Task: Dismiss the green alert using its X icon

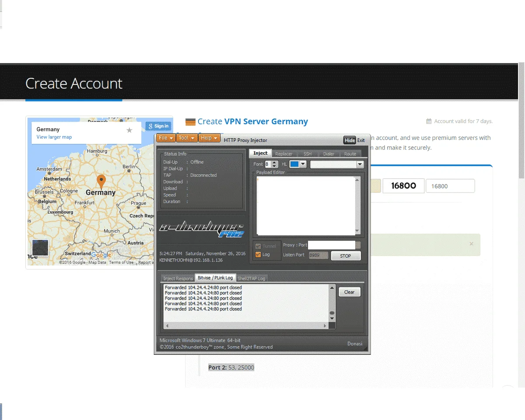Action: (471, 244)
